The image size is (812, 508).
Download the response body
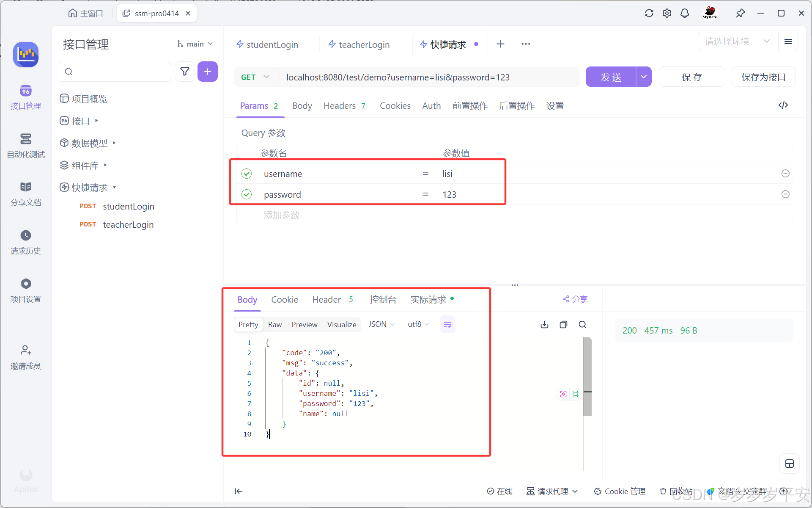click(x=544, y=325)
